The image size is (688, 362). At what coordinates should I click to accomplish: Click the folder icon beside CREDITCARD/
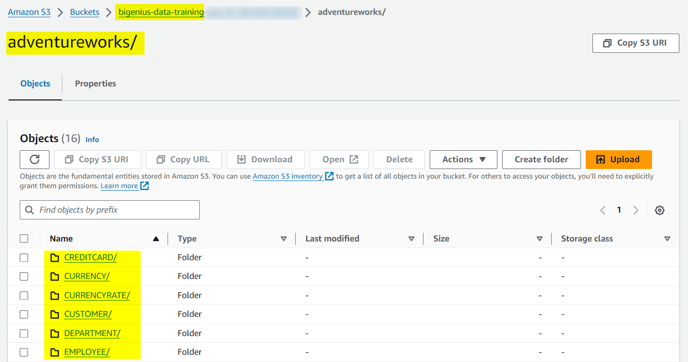tap(54, 258)
